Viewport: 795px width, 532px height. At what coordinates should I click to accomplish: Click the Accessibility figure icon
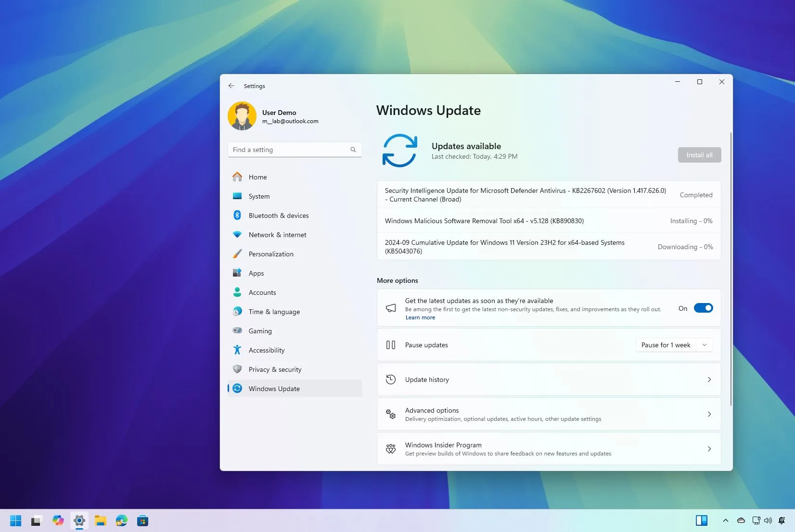coord(237,350)
